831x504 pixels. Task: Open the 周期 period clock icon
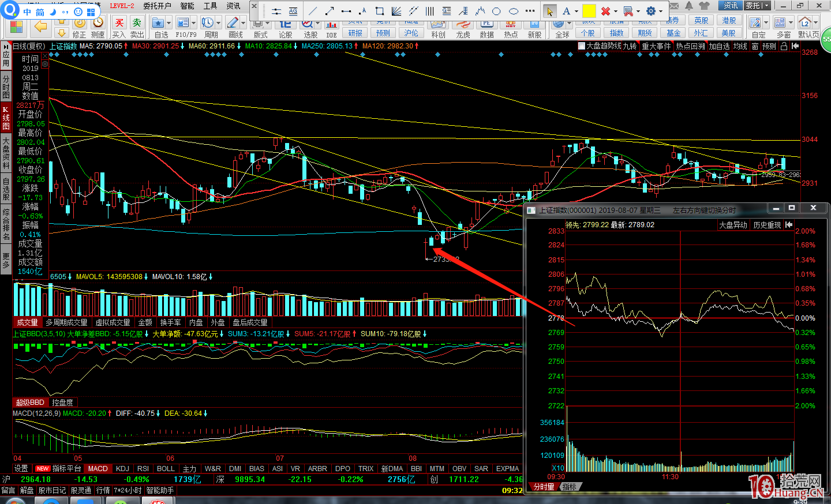(x=207, y=23)
